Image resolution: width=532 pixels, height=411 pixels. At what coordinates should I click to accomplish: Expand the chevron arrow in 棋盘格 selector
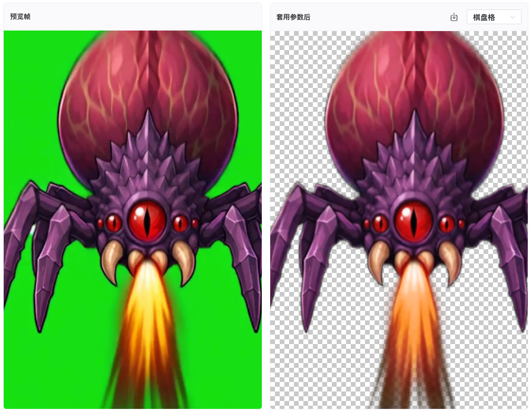[513, 17]
